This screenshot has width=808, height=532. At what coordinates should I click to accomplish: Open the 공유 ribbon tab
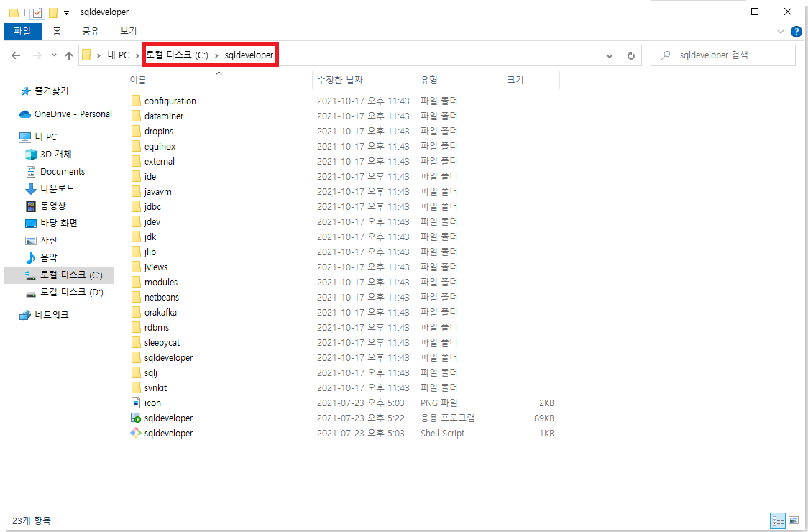pos(90,31)
